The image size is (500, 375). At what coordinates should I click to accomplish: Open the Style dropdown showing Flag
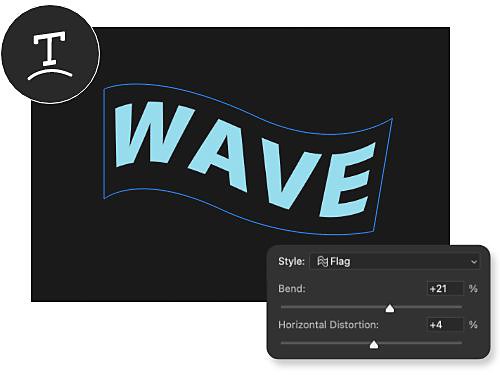click(395, 262)
